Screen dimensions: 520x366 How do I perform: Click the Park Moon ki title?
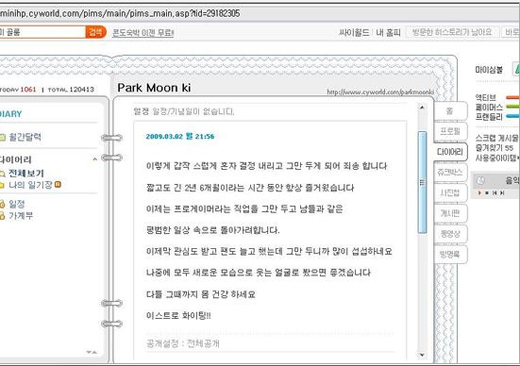pos(154,88)
